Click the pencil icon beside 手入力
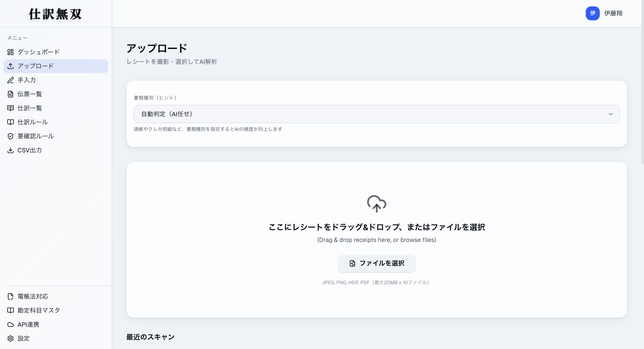Viewport: 644px width, 349px height. tap(10, 80)
